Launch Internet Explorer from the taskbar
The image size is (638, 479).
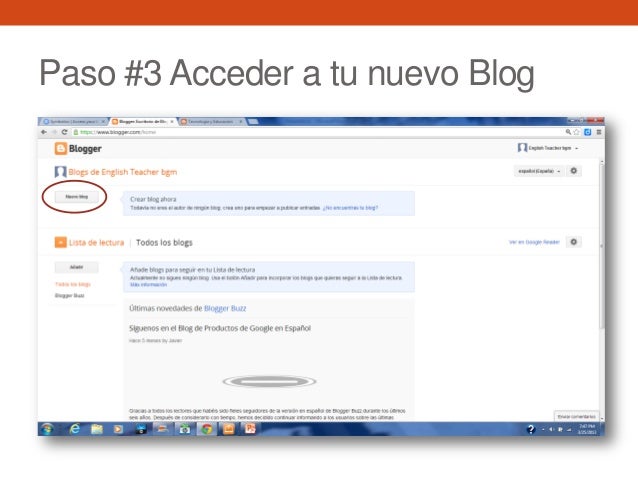(74, 429)
